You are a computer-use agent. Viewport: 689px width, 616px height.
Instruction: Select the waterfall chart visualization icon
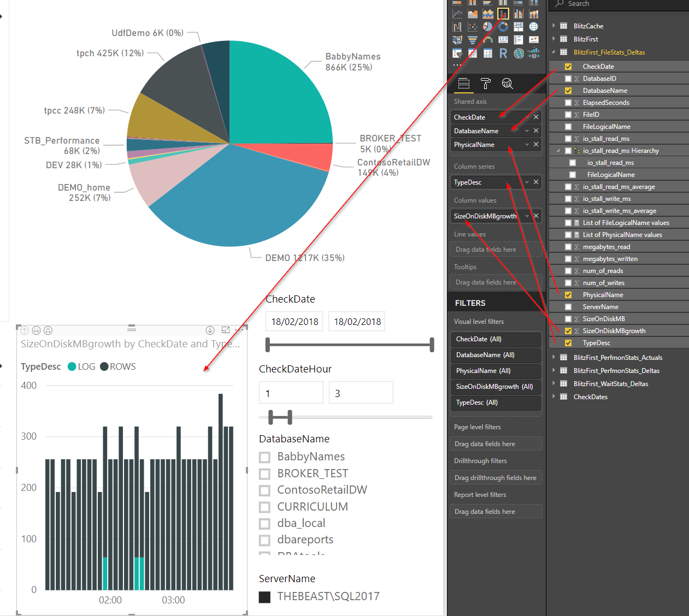pos(457,27)
